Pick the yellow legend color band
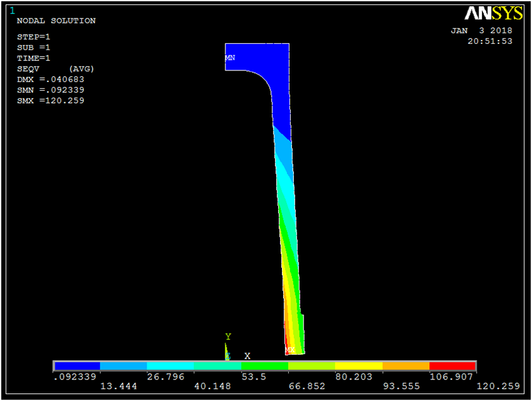 pyautogui.click(x=359, y=366)
